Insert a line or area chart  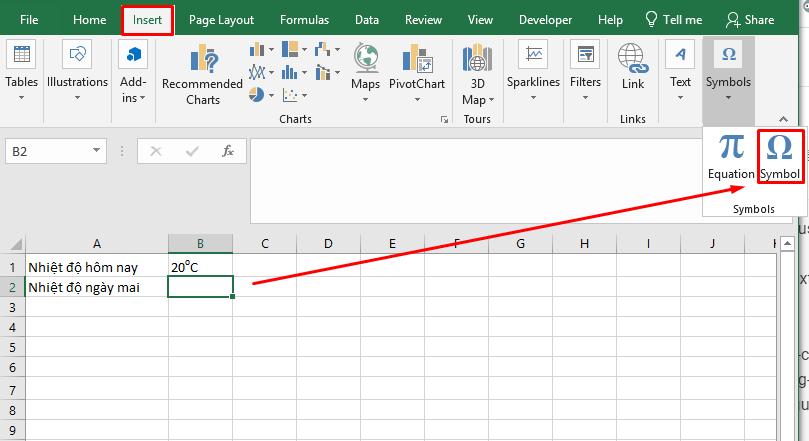[261, 72]
